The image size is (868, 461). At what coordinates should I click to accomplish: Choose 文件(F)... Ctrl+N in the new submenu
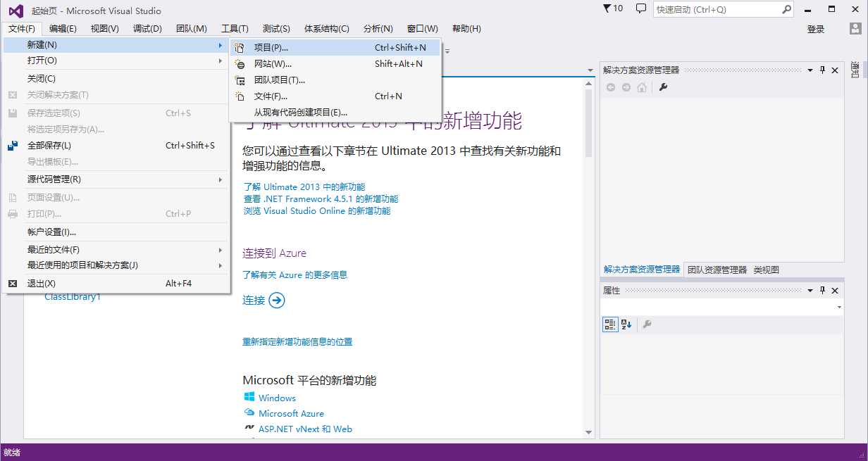(x=335, y=96)
